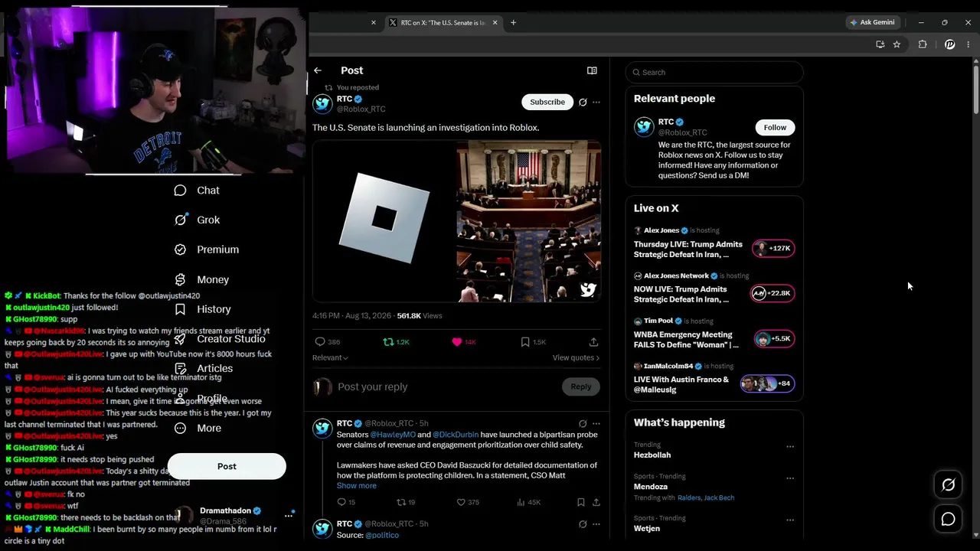Open the @HawleyMO mention link
The width and height of the screenshot is (980, 551).
coord(393,435)
